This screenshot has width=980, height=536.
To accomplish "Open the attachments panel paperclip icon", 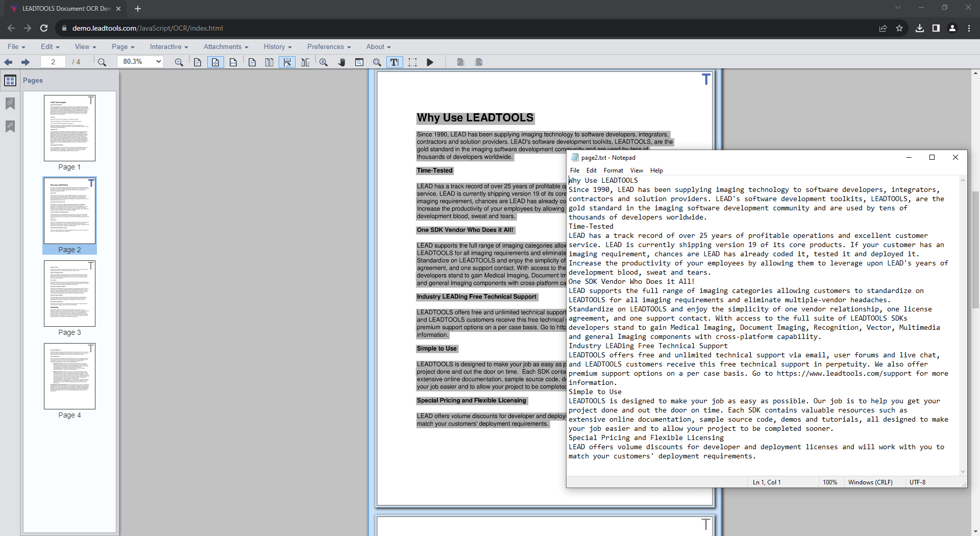I will point(10,104).
